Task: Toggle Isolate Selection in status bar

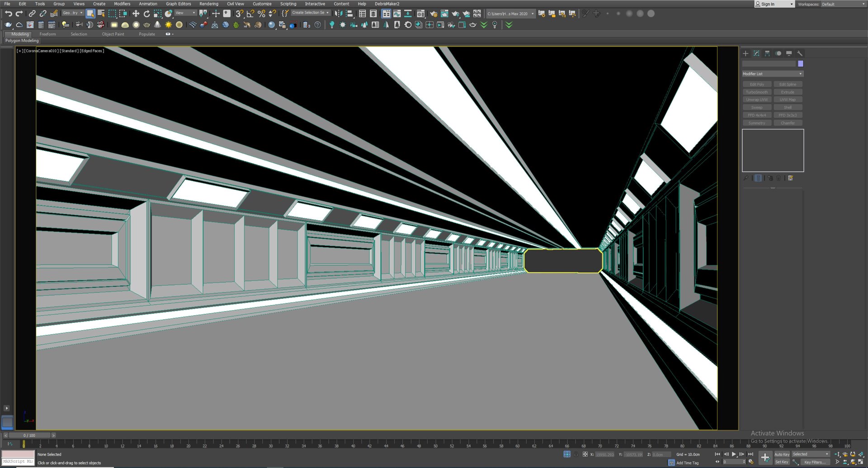Action: tap(567, 454)
